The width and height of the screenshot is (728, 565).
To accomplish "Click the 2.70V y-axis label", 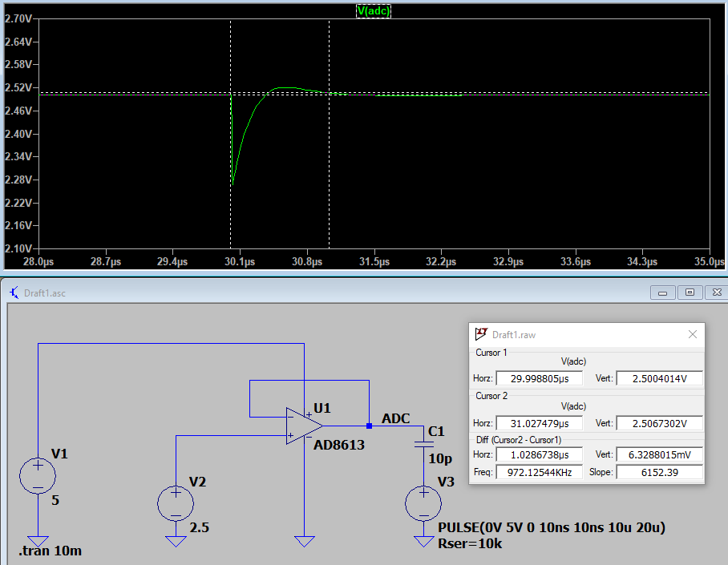I will coord(18,18).
